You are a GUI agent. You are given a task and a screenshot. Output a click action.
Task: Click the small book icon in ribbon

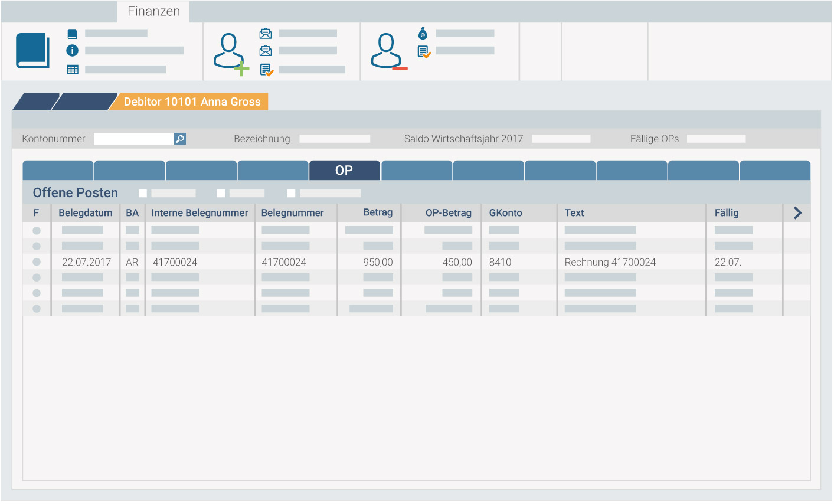tap(72, 34)
